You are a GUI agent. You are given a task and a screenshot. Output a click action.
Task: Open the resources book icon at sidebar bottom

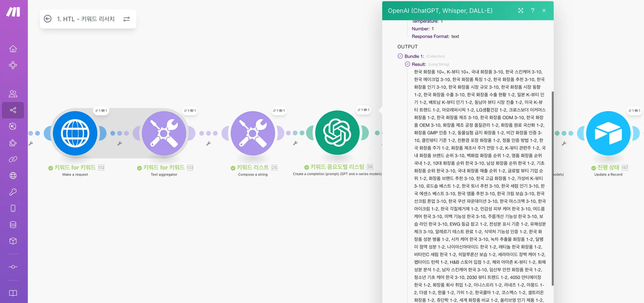[x=13, y=293]
